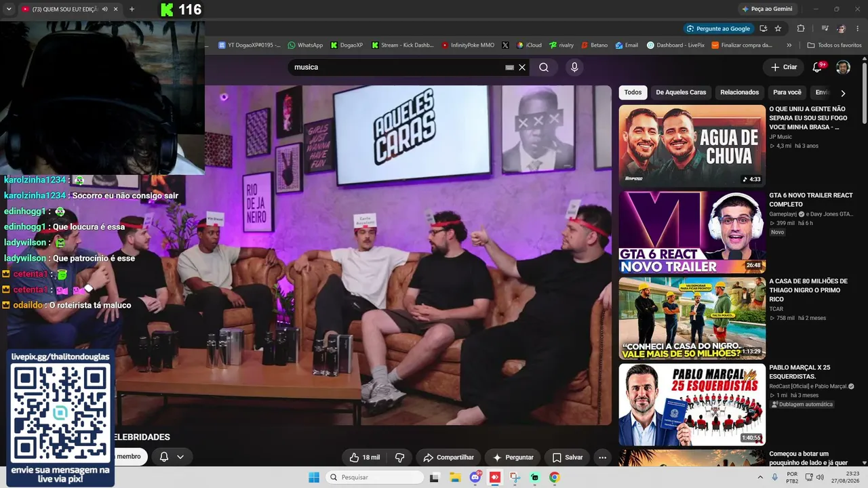Bookmark this page with the star icon
Image resolution: width=868 pixels, height=488 pixels.
[778, 28]
